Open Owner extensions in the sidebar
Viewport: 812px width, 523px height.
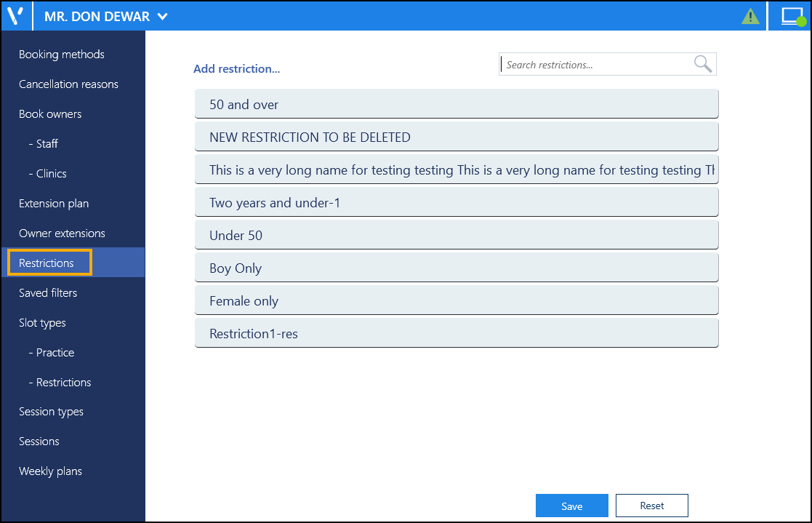[x=62, y=233]
